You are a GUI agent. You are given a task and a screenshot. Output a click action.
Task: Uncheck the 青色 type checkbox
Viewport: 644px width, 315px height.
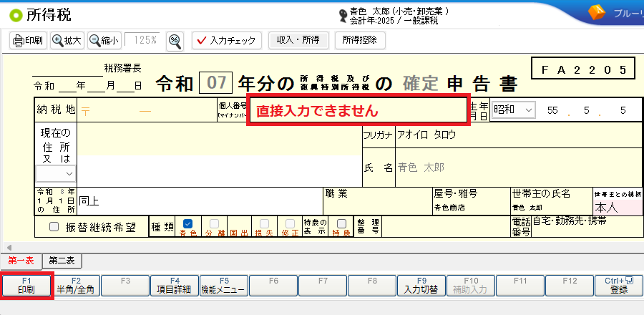point(187,223)
